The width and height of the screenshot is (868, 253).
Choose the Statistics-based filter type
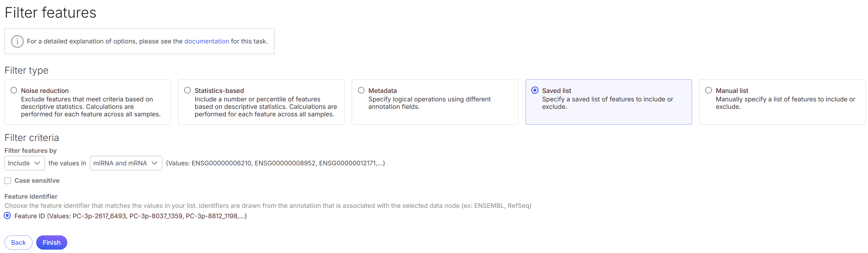pyautogui.click(x=188, y=90)
